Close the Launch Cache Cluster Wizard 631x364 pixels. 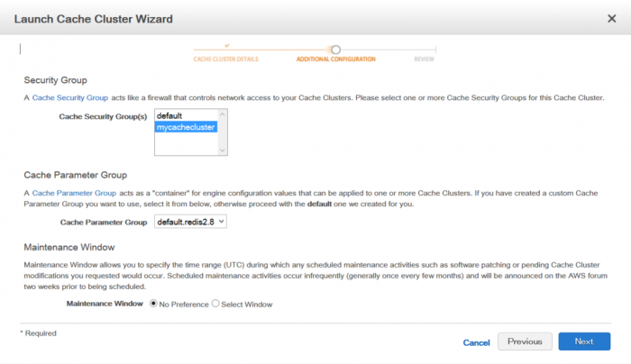(x=612, y=19)
